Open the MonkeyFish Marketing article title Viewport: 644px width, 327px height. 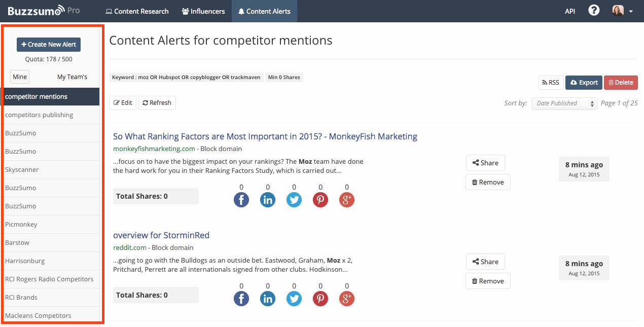pos(265,136)
